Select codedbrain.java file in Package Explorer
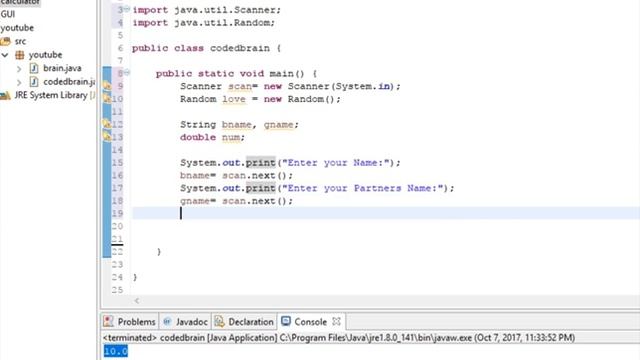This screenshot has width=640, height=360. (69, 82)
